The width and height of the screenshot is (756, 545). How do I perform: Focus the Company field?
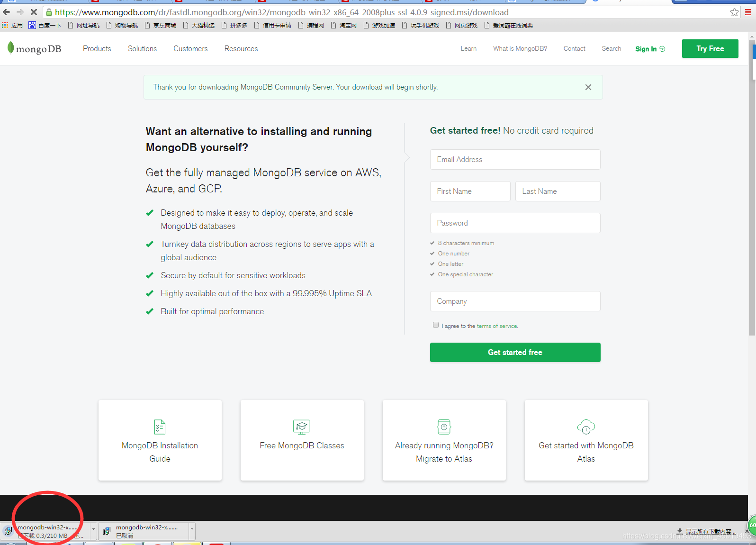click(515, 301)
